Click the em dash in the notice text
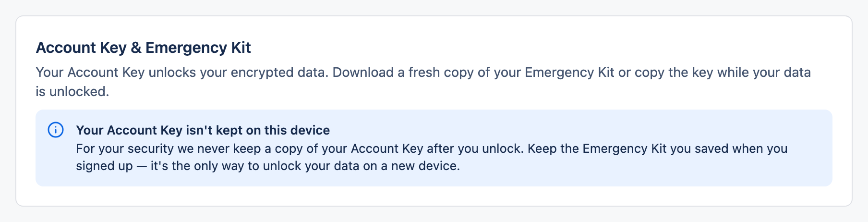The height and width of the screenshot is (222, 868). pyautogui.click(x=142, y=166)
